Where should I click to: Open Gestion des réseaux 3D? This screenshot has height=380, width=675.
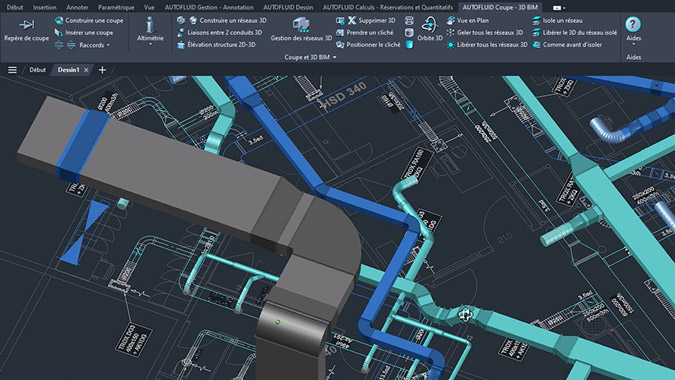pyautogui.click(x=301, y=29)
